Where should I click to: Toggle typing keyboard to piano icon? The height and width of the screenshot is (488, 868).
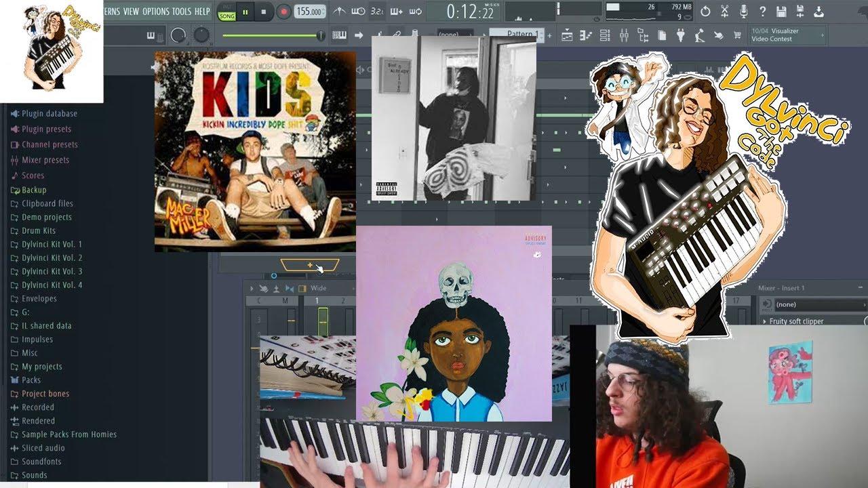click(x=339, y=35)
